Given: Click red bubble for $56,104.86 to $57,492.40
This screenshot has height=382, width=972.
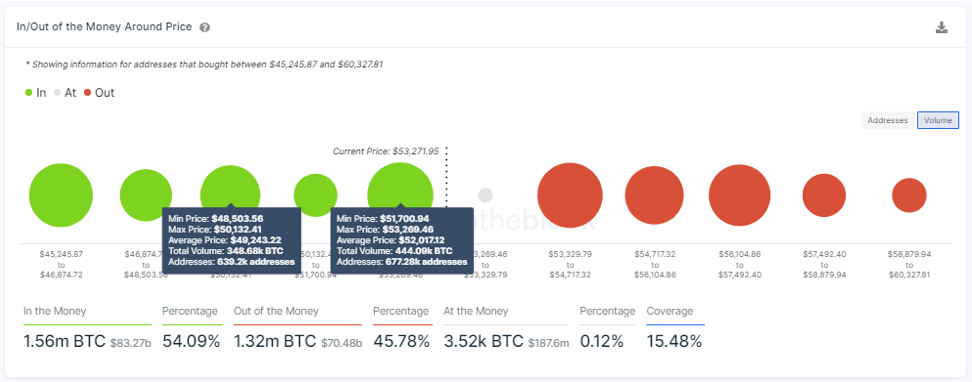Looking at the screenshot, I should pos(740,195).
